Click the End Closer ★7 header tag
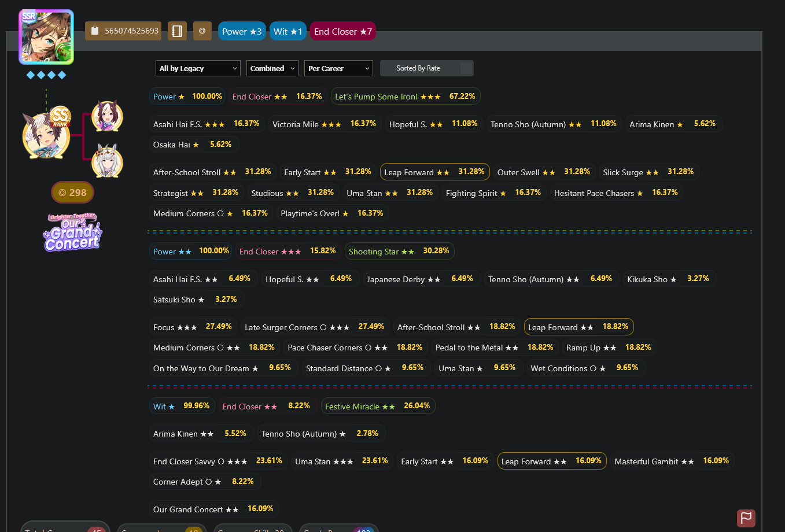The height and width of the screenshot is (532, 785). pyautogui.click(x=343, y=31)
